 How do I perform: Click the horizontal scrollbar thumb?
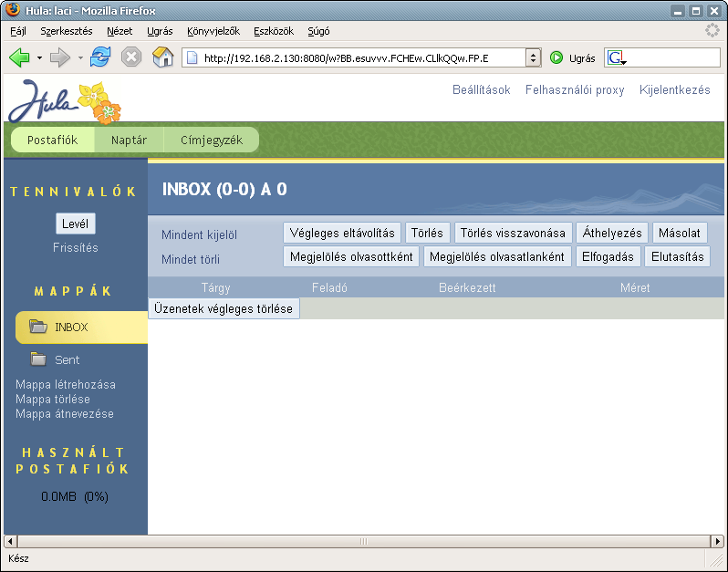[364, 541]
